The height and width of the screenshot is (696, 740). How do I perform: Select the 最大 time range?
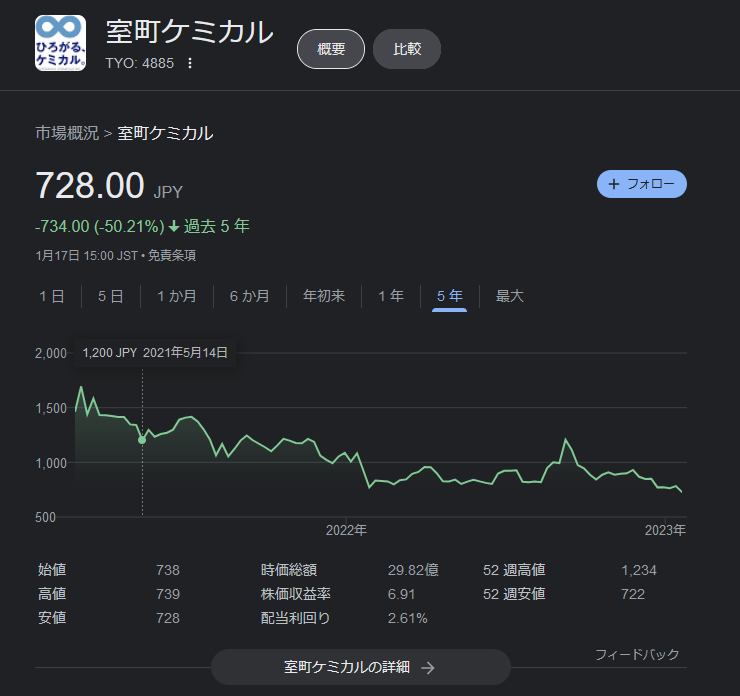510,296
